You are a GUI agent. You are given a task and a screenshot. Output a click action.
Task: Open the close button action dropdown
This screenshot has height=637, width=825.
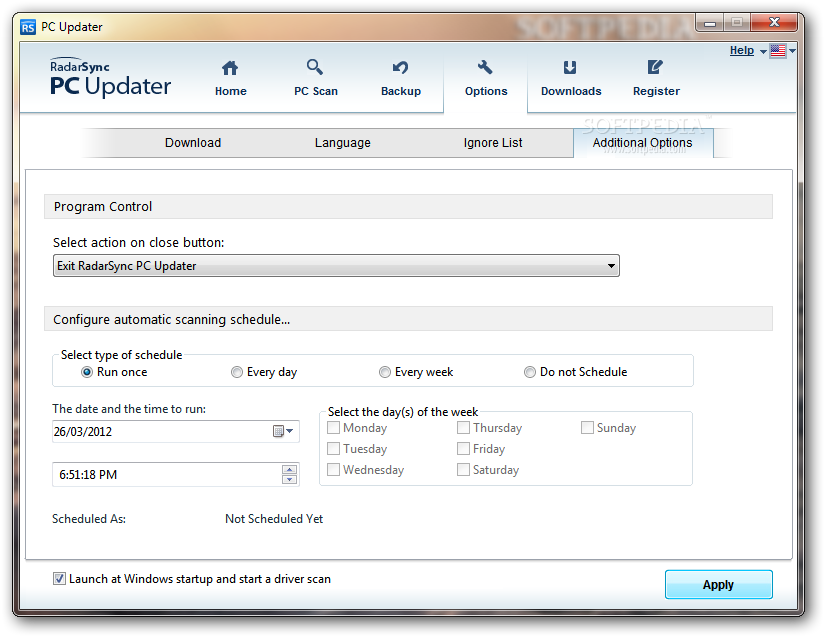336,266
